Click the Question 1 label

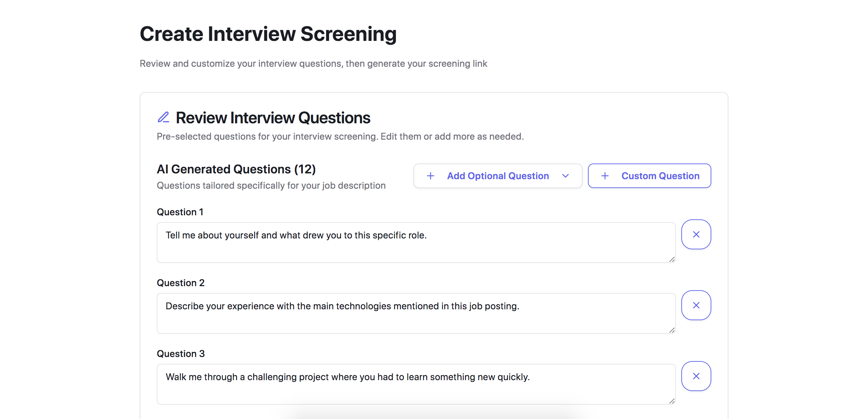coord(180,212)
